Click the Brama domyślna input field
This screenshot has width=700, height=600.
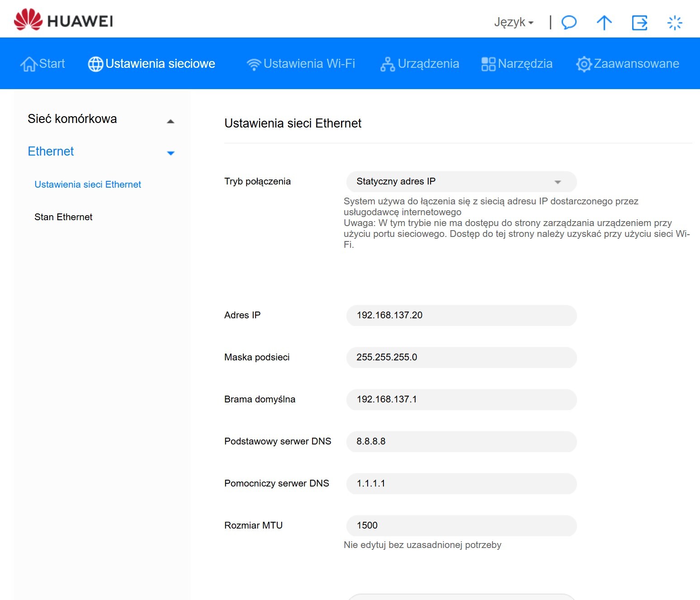(461, 400)
